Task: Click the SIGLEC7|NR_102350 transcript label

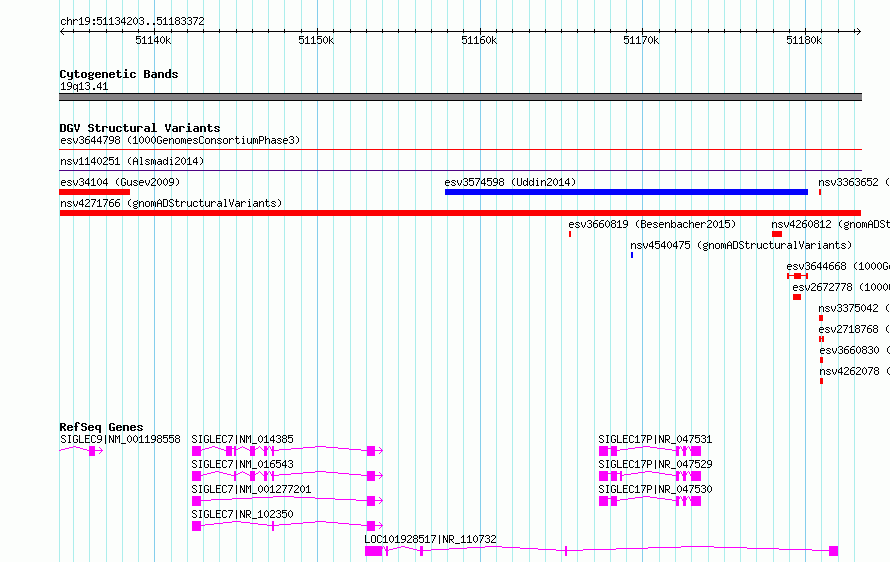Action: [x=242, y=514]
